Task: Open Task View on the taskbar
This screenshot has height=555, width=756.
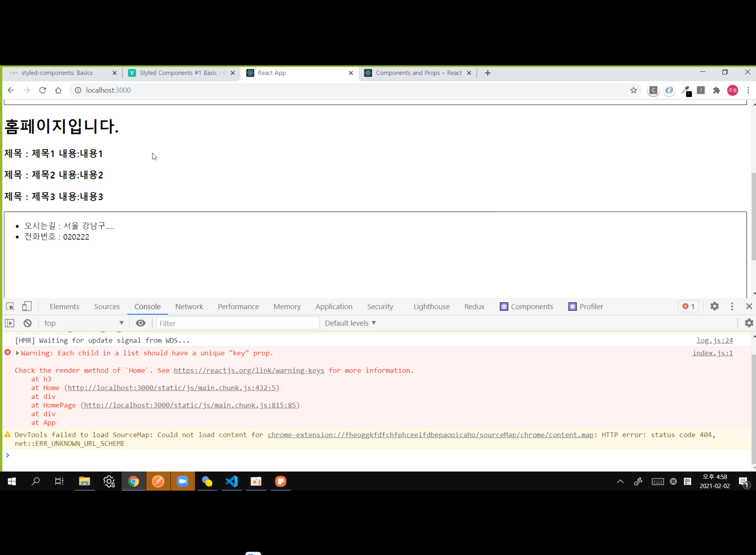Action: coord(59,481)
